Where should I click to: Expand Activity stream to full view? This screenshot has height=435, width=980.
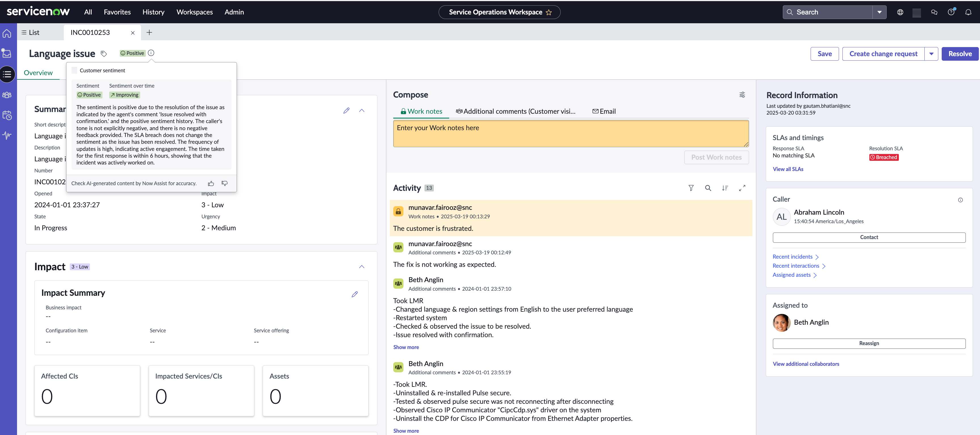coord(742,188)
